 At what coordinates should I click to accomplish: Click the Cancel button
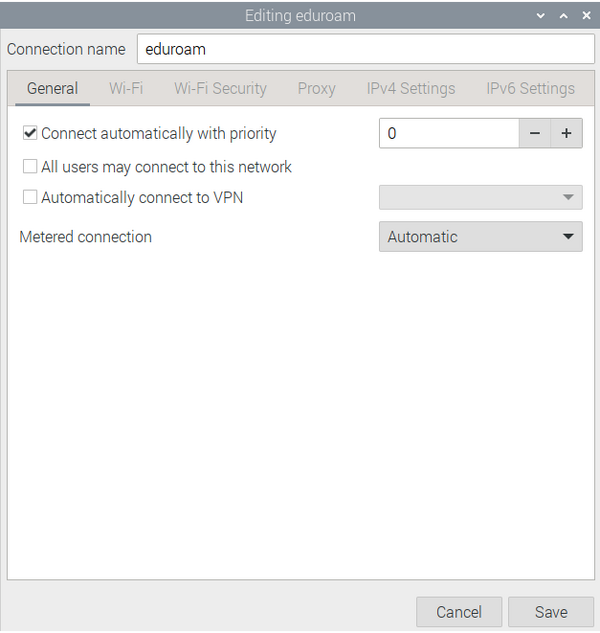pos(459,612)
